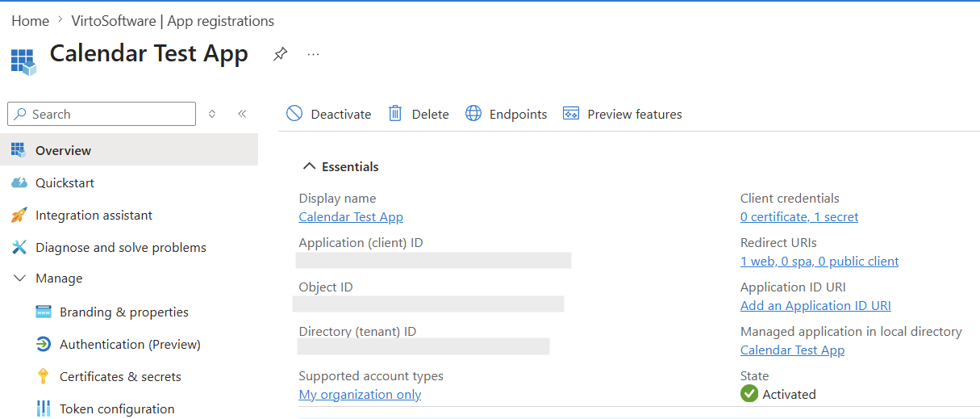Click the green Activated checkmark icon

click(x=749, y=394)
